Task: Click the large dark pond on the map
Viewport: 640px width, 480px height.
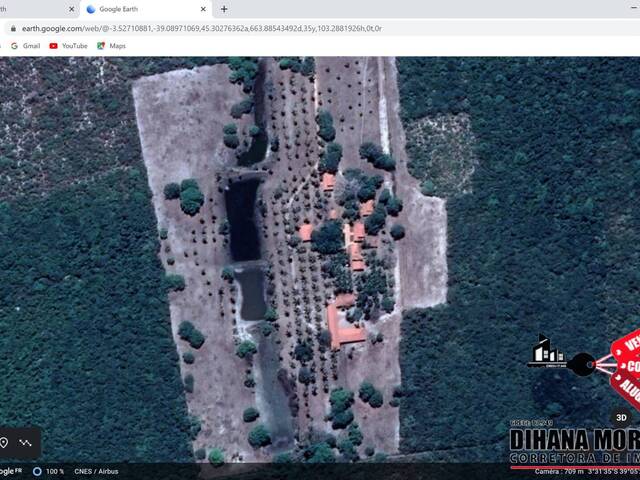Action: click(243, 219)
